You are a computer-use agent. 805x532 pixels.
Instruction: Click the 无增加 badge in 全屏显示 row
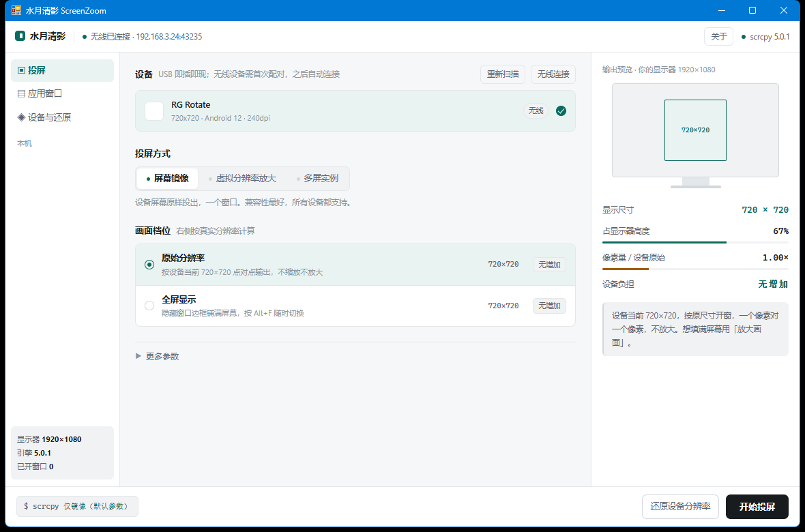coord(549,306)
